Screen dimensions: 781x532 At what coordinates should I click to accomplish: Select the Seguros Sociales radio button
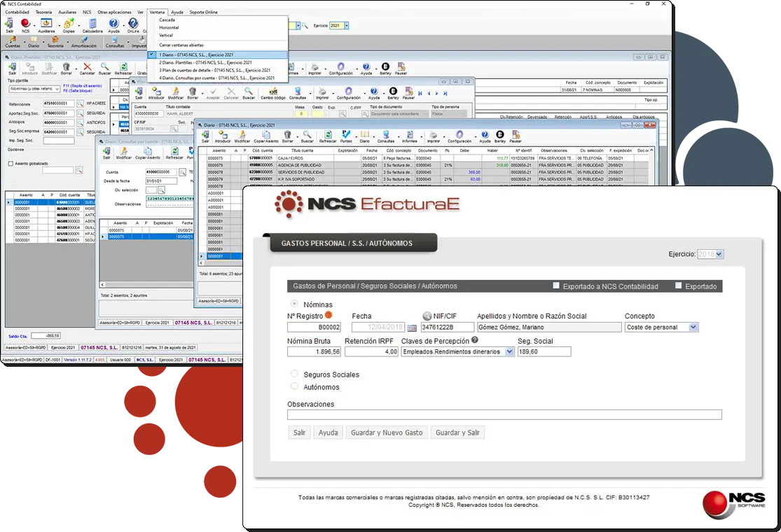pos(294,374)
